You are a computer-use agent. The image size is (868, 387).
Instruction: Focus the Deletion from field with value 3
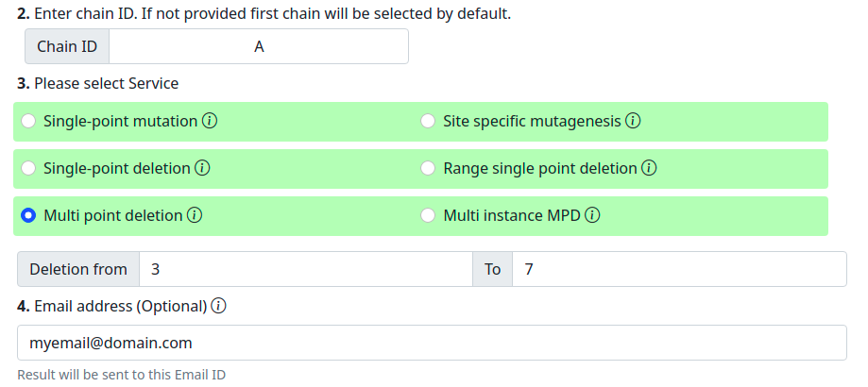coord(306,269)
